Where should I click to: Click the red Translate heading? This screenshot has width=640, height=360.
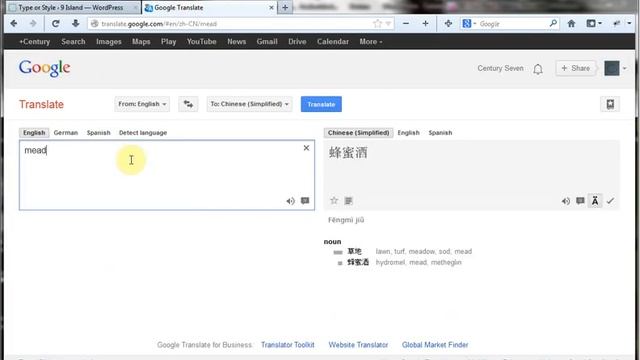(x=41, y=104)
